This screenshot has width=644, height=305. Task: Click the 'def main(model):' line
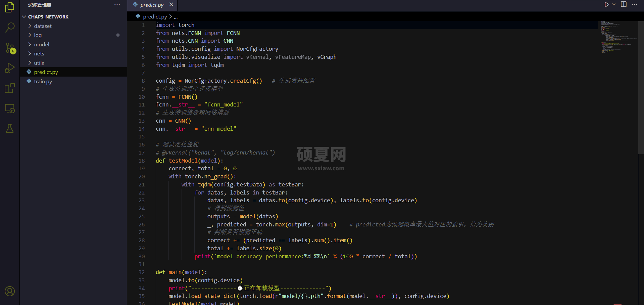click(181, 272)
